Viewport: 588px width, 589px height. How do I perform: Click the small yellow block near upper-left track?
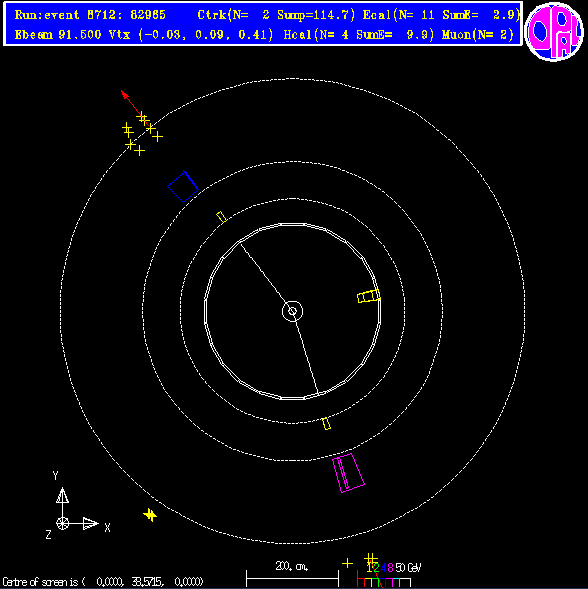(221, 217)
